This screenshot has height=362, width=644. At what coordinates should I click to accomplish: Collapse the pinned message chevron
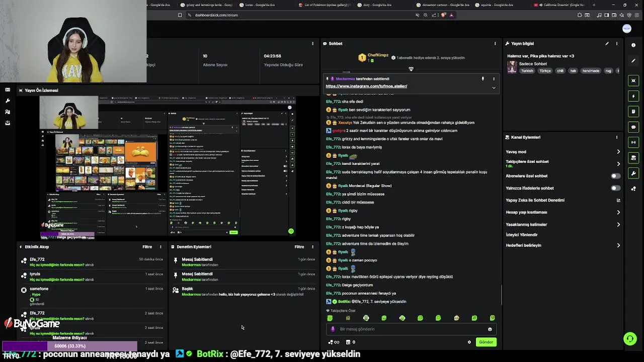tap(494, 87)
